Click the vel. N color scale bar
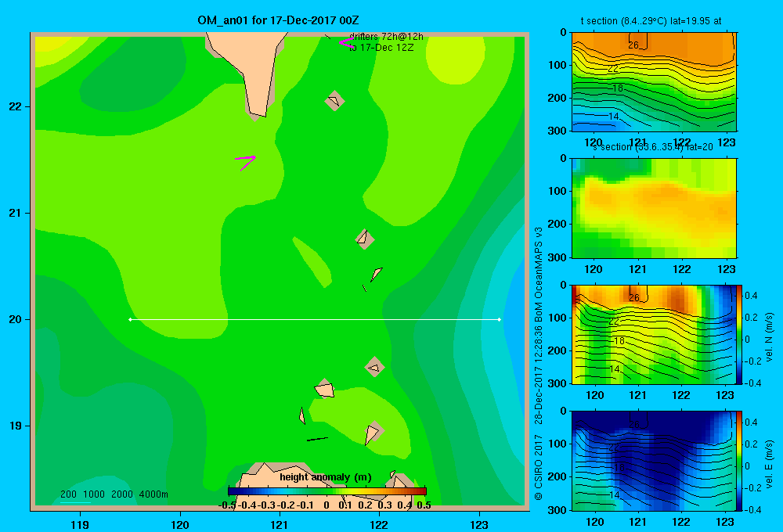This screenshot has height=532, width=783. [739, 334]
